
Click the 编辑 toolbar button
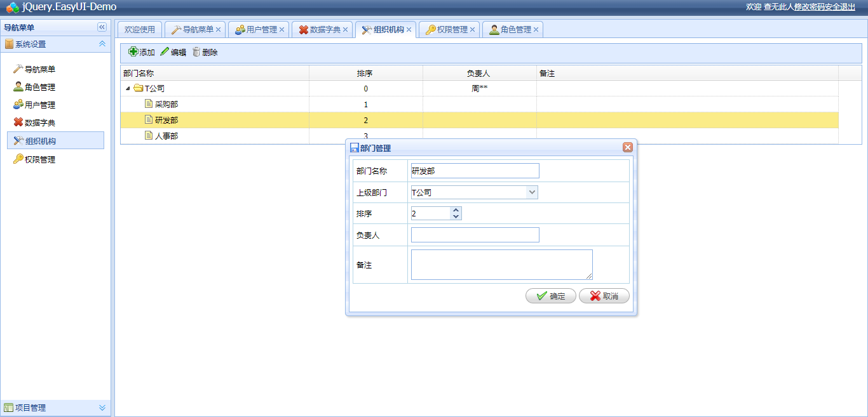tap(173, 52)
